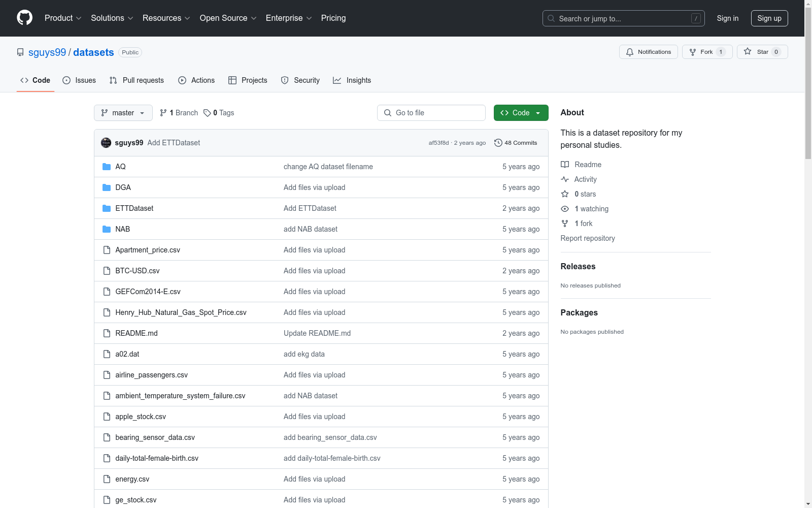
Task: Click the repository icon beside sguys99
Action: coord(20,52)
